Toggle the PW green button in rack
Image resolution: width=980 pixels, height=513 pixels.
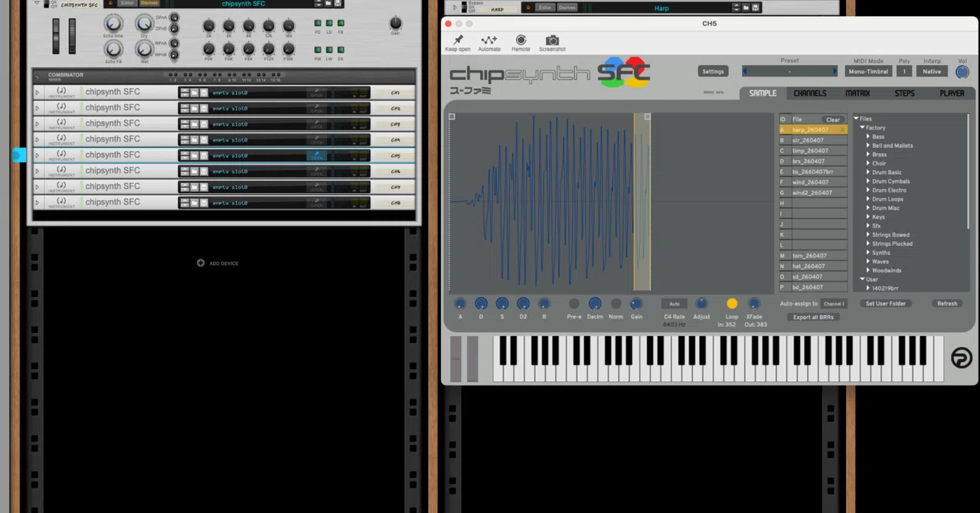tap(318, 49)
